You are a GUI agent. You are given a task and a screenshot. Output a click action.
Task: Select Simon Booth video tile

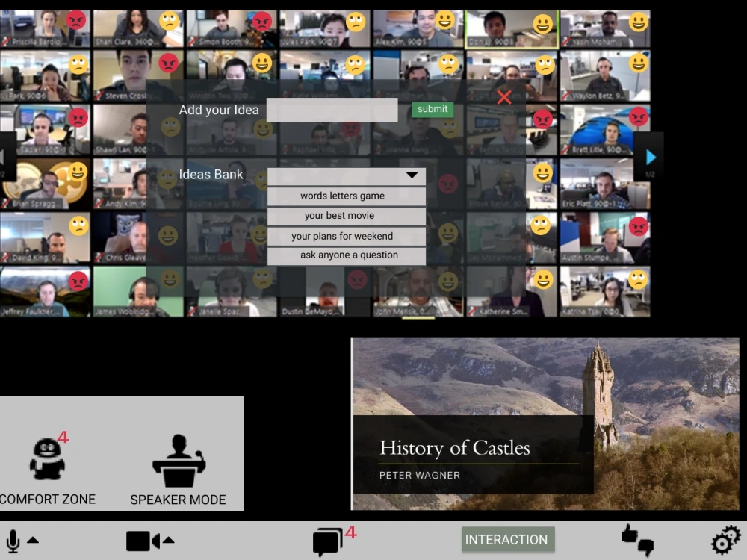click(232, 28)
